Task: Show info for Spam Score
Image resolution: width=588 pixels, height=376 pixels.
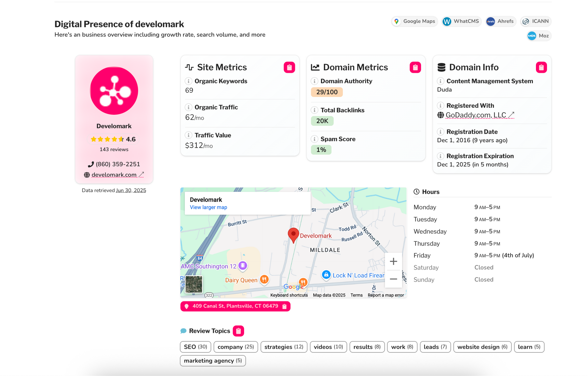Action: point(314,139)
